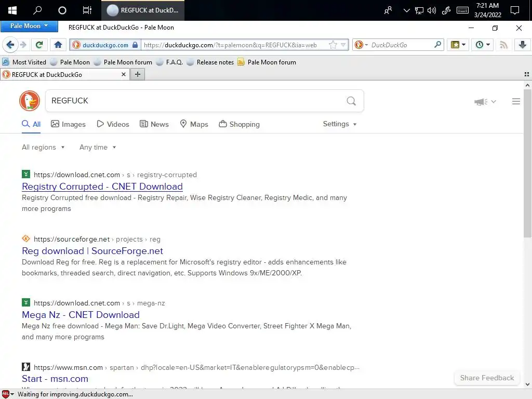Click the DuckDuckGo duck logo
Viewport: 532px width, 399px height.
30,101
